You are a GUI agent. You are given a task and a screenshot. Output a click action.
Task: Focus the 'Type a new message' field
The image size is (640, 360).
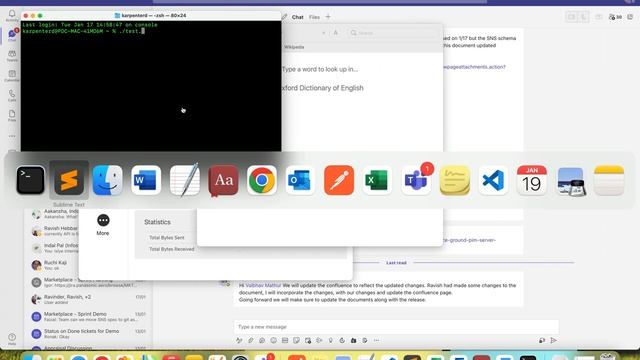pos(396,327)
